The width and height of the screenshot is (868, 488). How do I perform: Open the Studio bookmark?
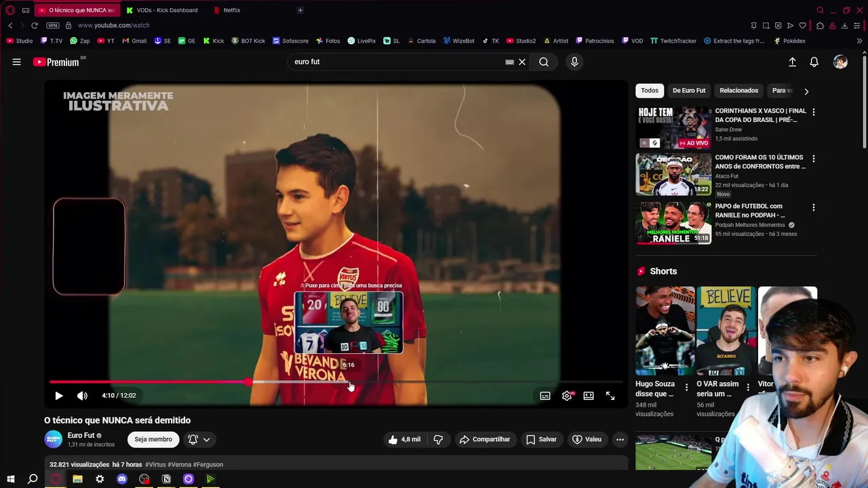pyautogui.click(x=20, y=41)
